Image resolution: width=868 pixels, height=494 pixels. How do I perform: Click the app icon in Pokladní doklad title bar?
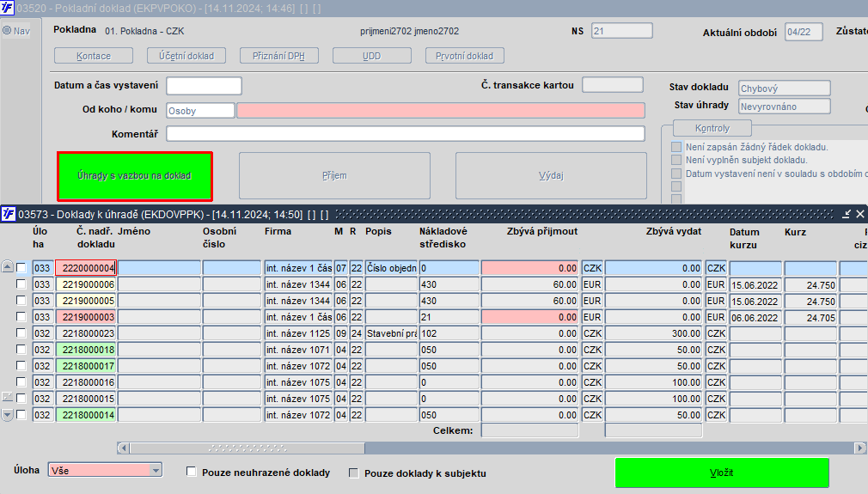click(x=7, y=9)
